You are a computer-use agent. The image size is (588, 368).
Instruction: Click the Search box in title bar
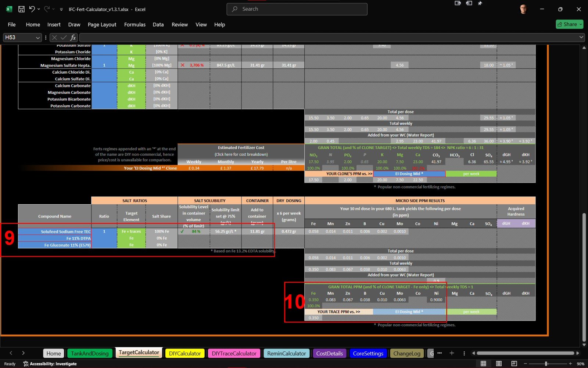(297, 9)
